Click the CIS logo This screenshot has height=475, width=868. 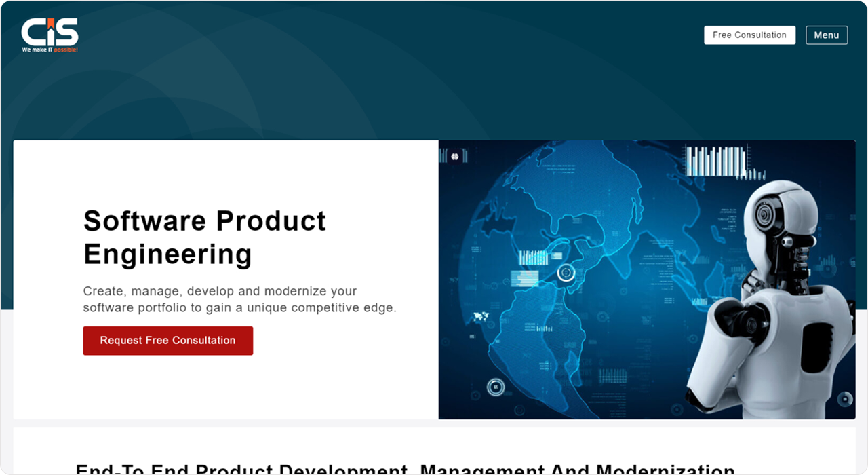(x=50, y=32)
